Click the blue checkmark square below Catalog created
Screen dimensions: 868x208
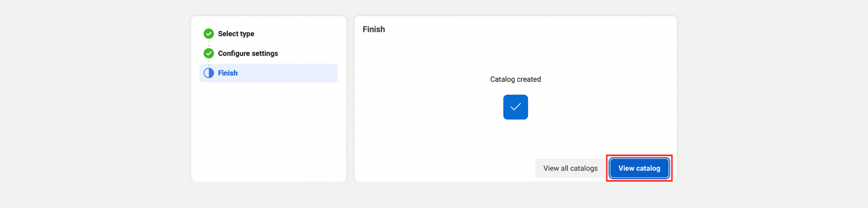tap(515, 107)
